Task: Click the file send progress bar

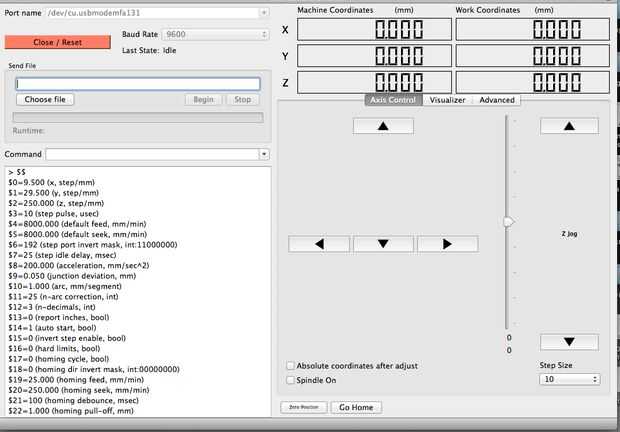Action: coord(138,117)
